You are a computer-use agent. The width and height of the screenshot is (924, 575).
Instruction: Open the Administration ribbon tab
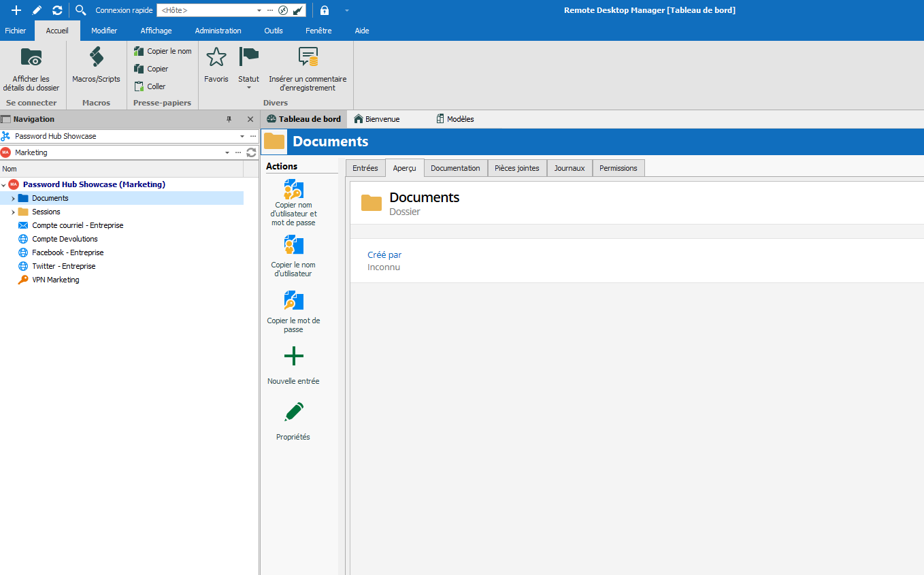(x=218, y=31)
